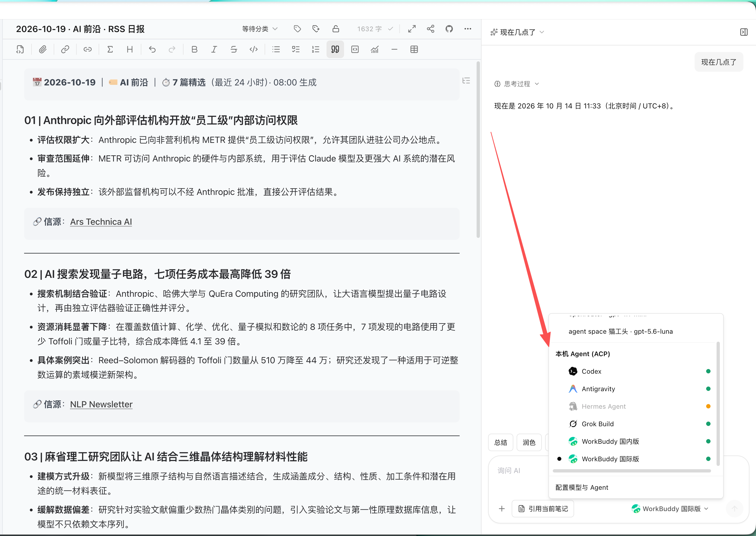Open the three-dot more menu

[x=468, y=29]
